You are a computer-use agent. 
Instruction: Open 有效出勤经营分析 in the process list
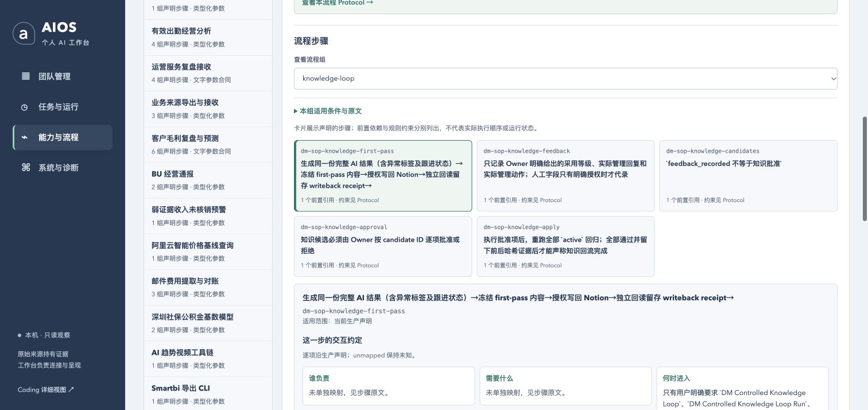[208, 37]
